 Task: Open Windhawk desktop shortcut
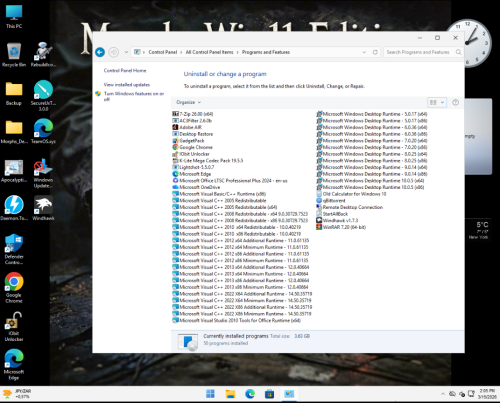point(43,208)
